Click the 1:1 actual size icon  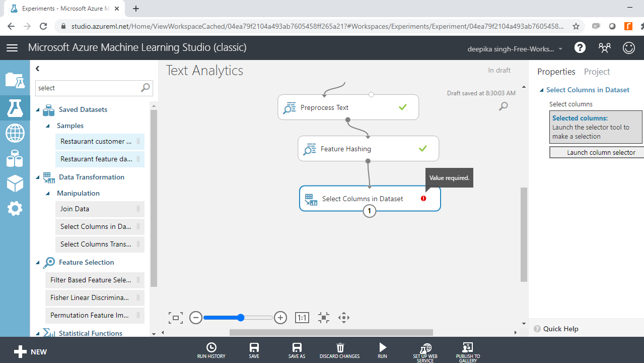[302, 318]
